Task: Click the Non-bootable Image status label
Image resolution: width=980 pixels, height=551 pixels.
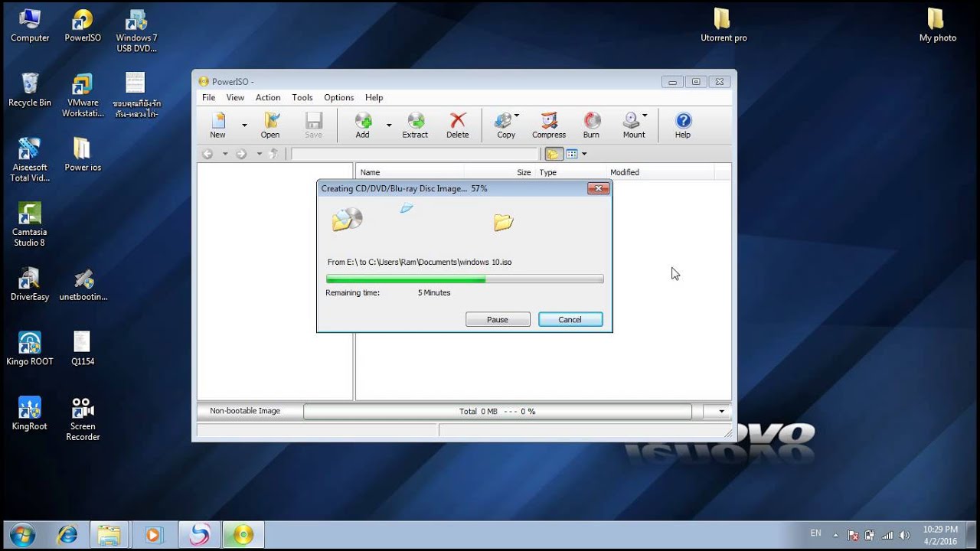Action: [245, 411]
